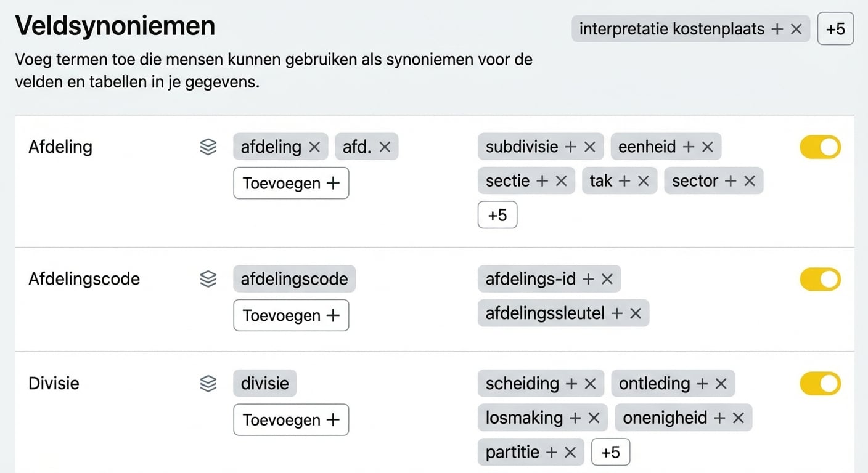The height and width of the screenshot is (473, 868).
Task: Click Toevoegen for the Divisie field
Action: (291, 419)
